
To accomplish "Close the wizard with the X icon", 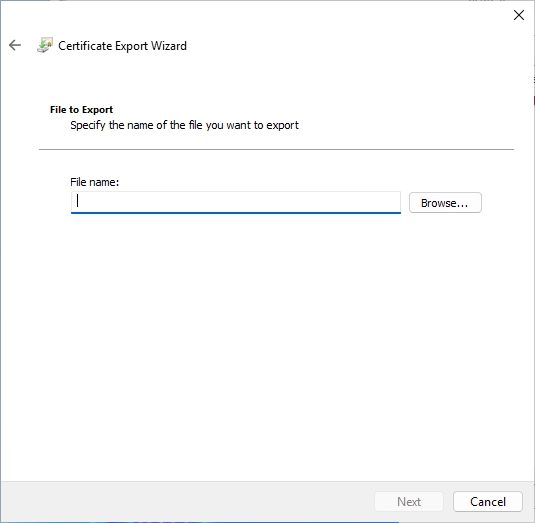I will [x=519, y=15].
